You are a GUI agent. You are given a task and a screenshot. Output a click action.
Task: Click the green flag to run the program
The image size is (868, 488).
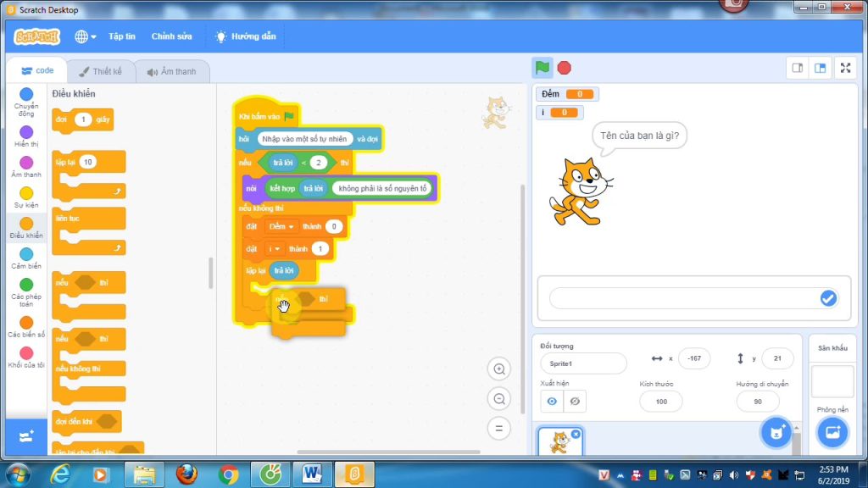coord(542,68)
